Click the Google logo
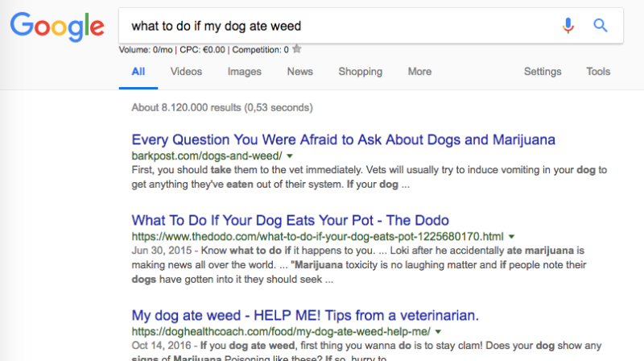Viewport: 644px width, 361px height. [57, 27]
